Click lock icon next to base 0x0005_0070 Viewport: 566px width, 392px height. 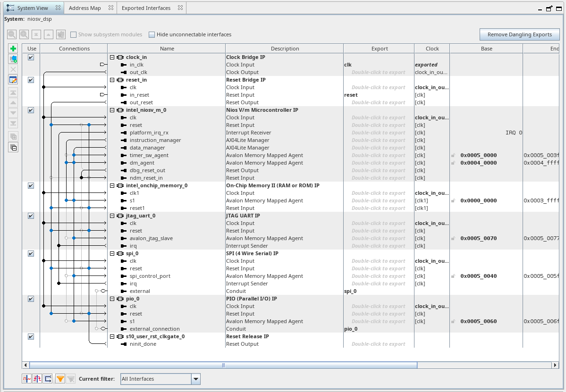(x=453, y=238)
